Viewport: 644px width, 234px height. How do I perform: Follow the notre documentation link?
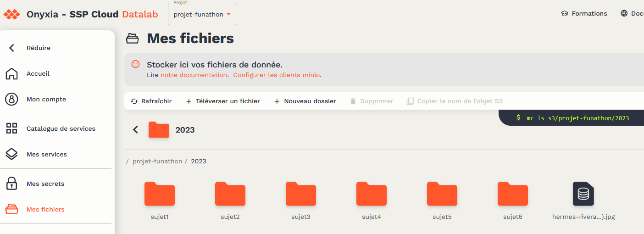pyautogui.click(x=194, y=75)
